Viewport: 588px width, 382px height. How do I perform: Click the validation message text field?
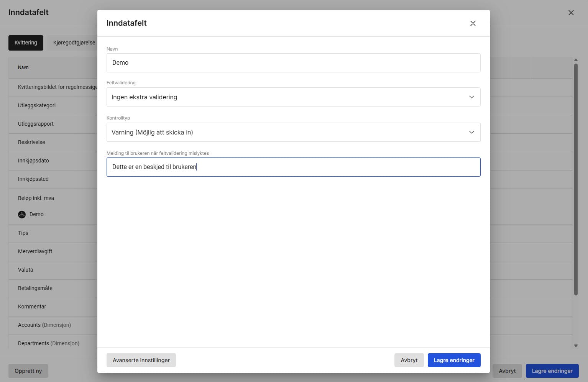click(x=293, y=167)
